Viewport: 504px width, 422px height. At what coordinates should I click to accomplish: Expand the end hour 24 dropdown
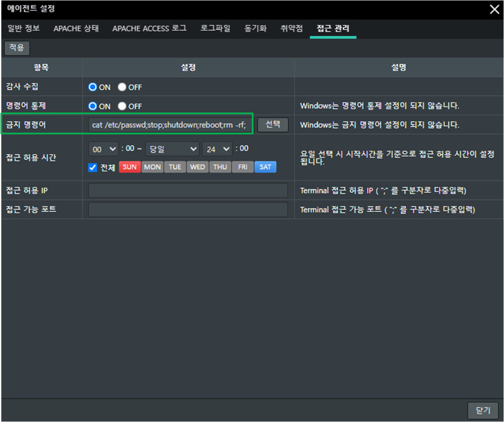click(x=217, y=149)
